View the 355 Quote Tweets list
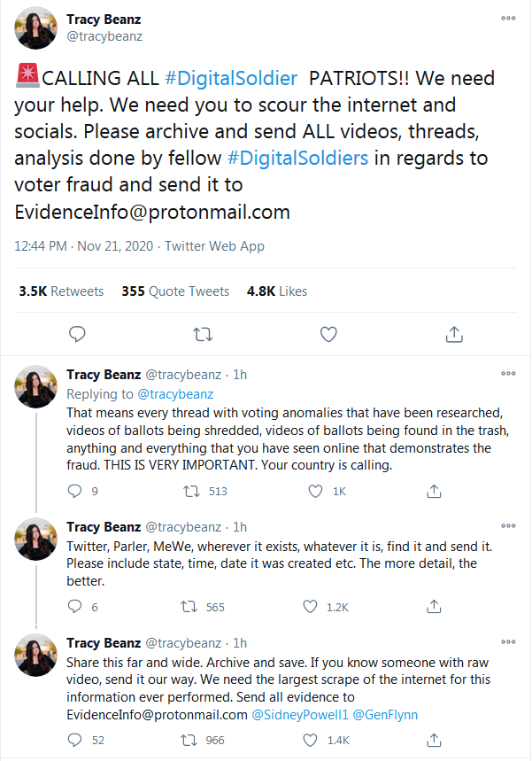This screenshot has width=532, height=761. pyautogui.click(x=175, y=291)
